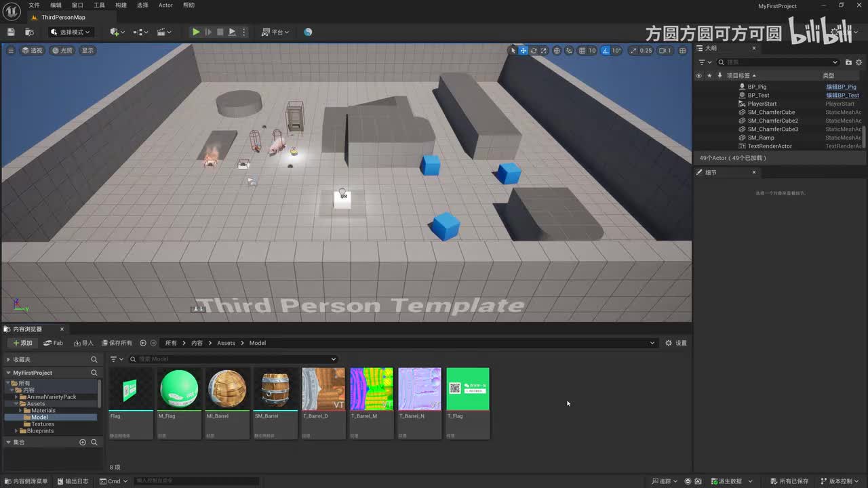Toggle grid snapping icon
The width and height of the screenshot is (868, 488).
582,50
